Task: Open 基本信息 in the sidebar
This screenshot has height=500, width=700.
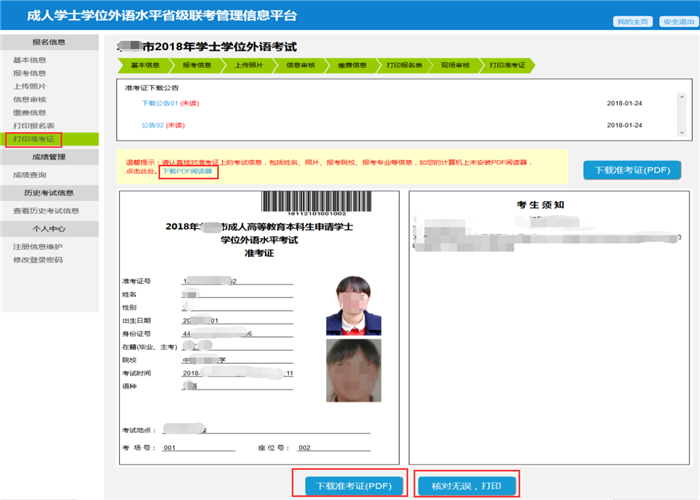Action: tap(30, 61)
